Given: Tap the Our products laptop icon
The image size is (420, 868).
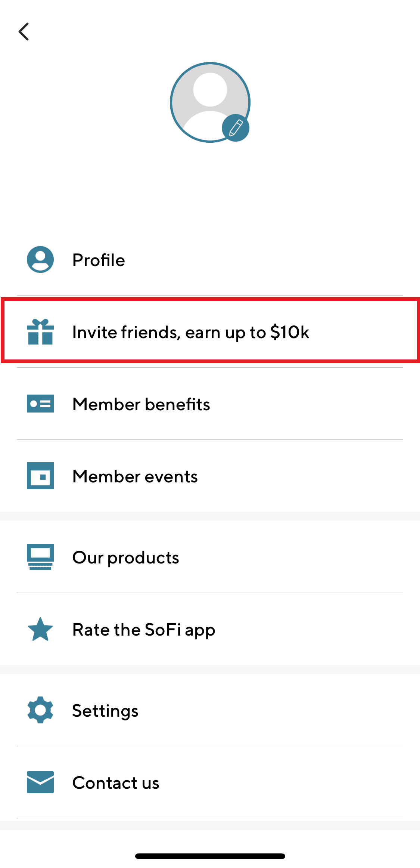Looking at the screenshot, I should (x=40, y=557).
